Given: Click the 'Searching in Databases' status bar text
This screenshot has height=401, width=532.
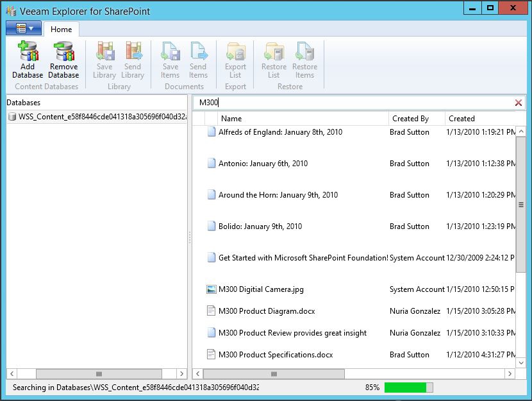Looking at the screenshot, I should click(136, 388).
